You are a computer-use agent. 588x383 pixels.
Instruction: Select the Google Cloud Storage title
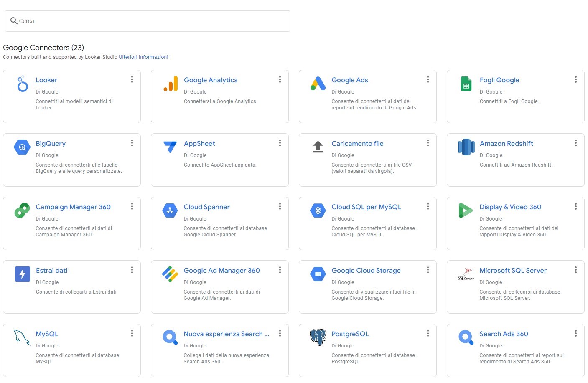366,270
